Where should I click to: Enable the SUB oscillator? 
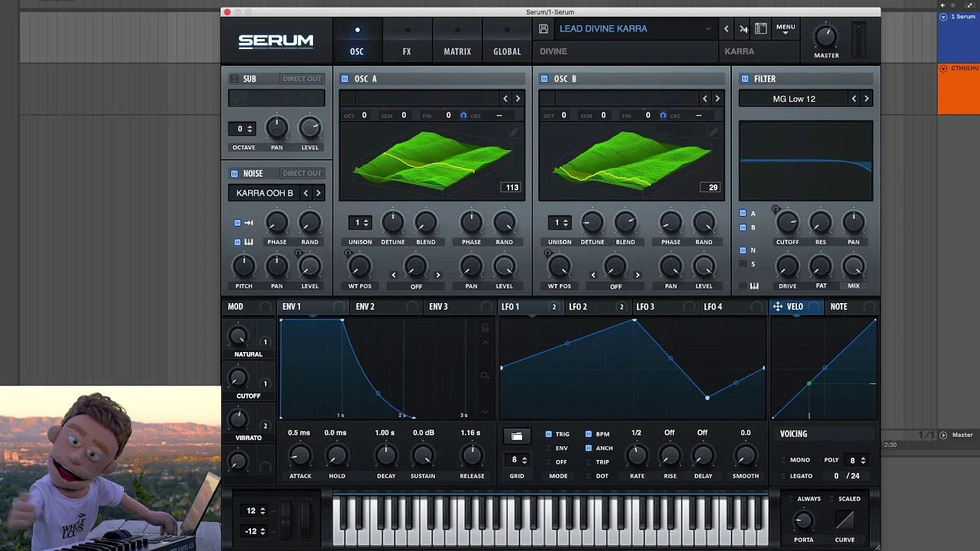234,79
